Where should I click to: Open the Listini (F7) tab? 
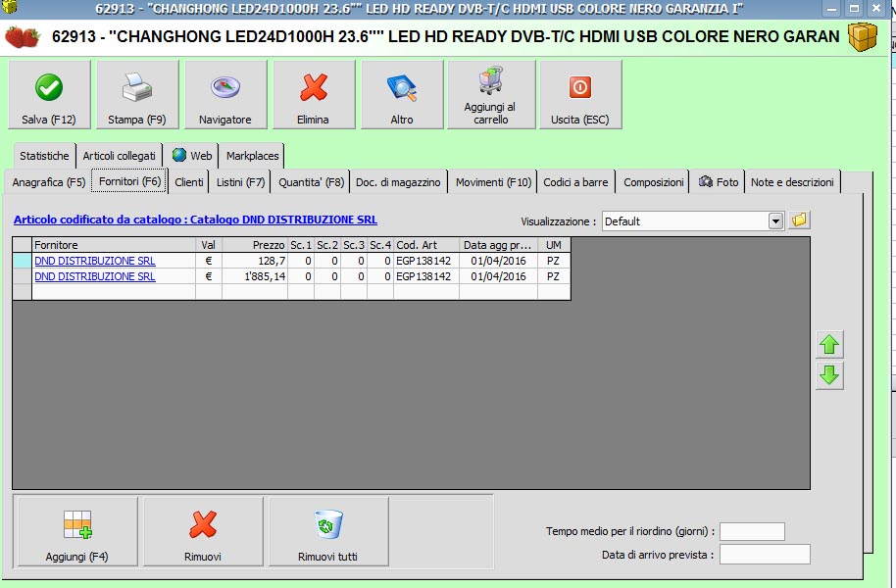coord(240,182)
